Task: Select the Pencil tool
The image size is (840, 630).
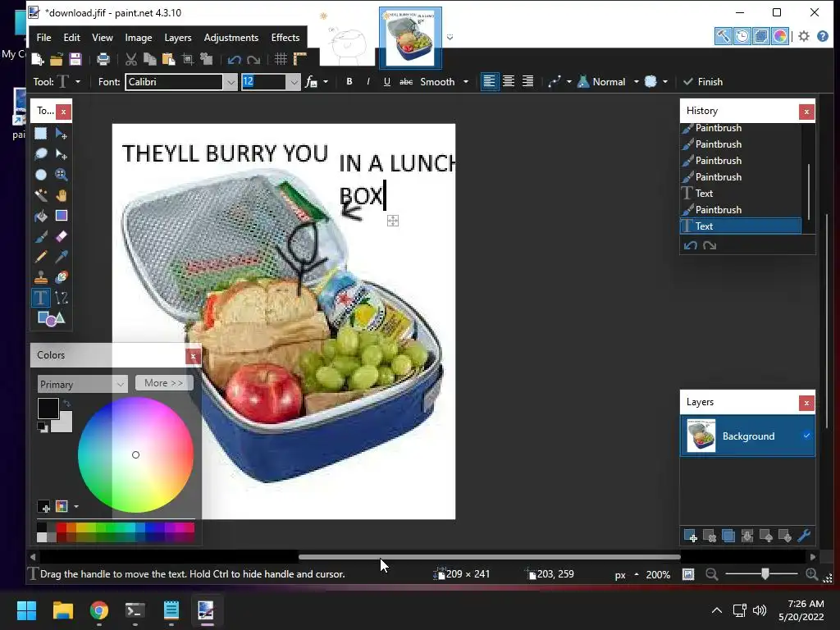Action: coord(41,257)
